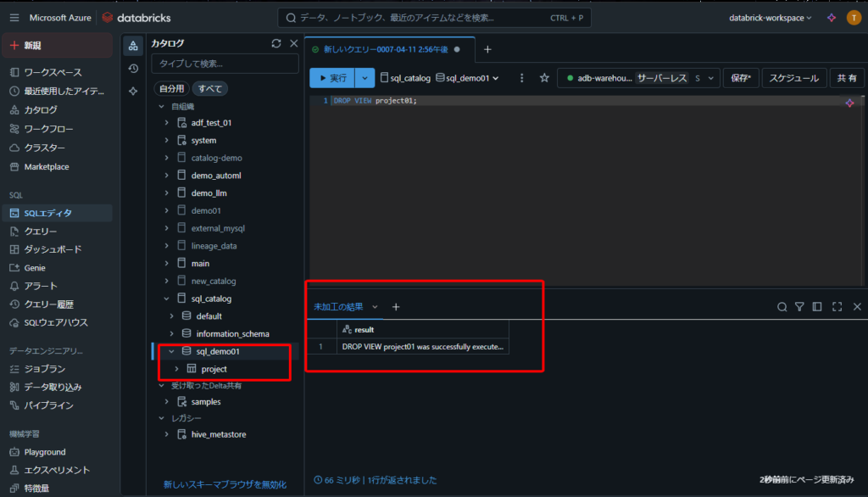Toggle the results column layout icon
The image size is (868, 497).
pyautogui.click(x=817, y=307)
